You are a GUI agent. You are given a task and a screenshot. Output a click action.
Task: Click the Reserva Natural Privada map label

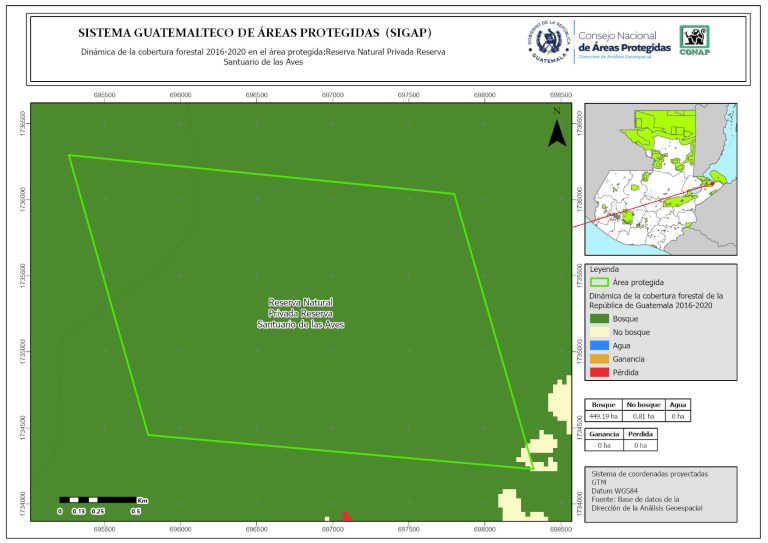point(300,313)
